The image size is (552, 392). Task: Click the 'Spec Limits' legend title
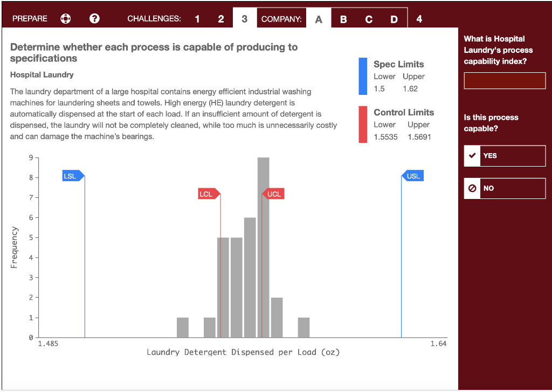click(x=398, y=64)
